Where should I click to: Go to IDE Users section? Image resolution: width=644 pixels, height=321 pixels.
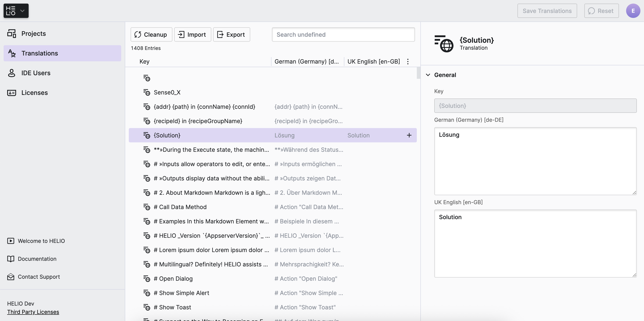pos(36,73)
